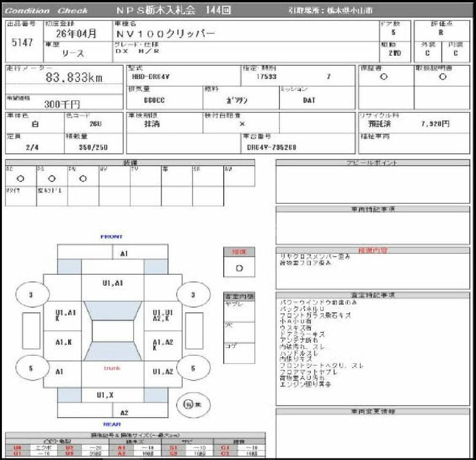Click the right side mirror rectangle on diagram

click(x=194, y=331)
